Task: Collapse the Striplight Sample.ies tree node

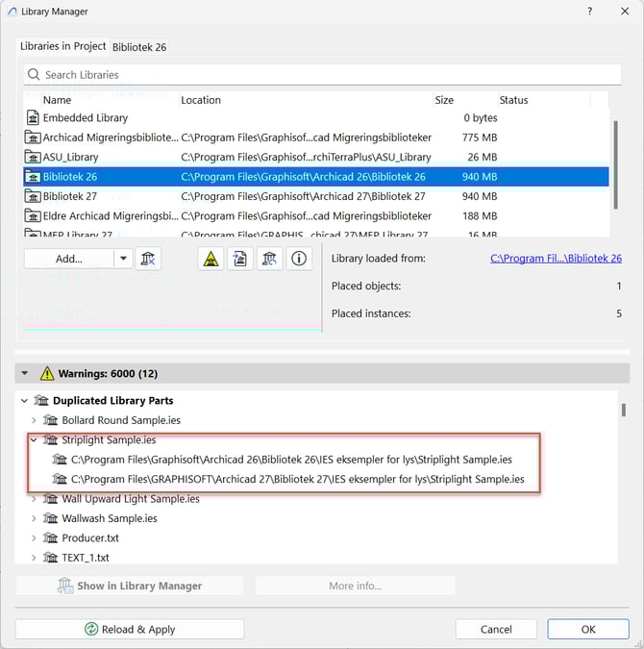Action: [x=34, y=440]
